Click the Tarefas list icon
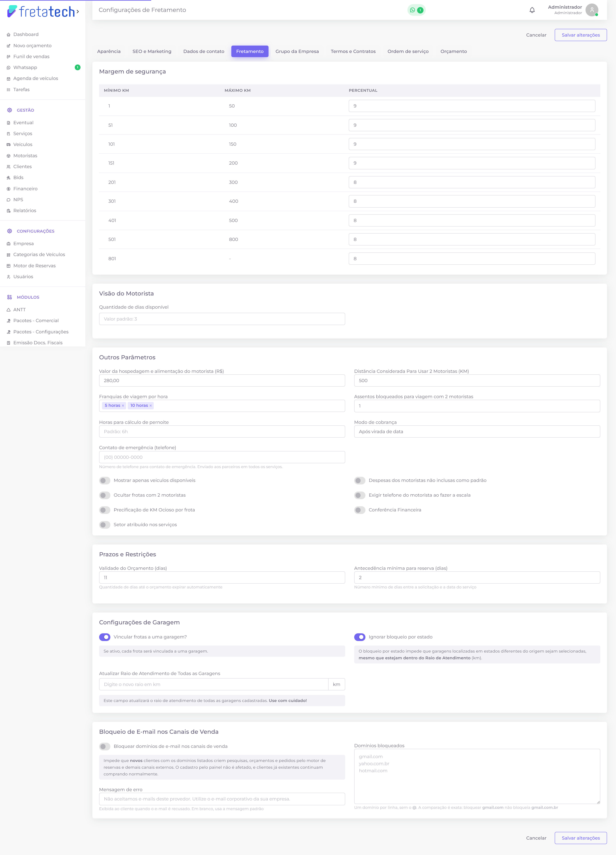 9,90
